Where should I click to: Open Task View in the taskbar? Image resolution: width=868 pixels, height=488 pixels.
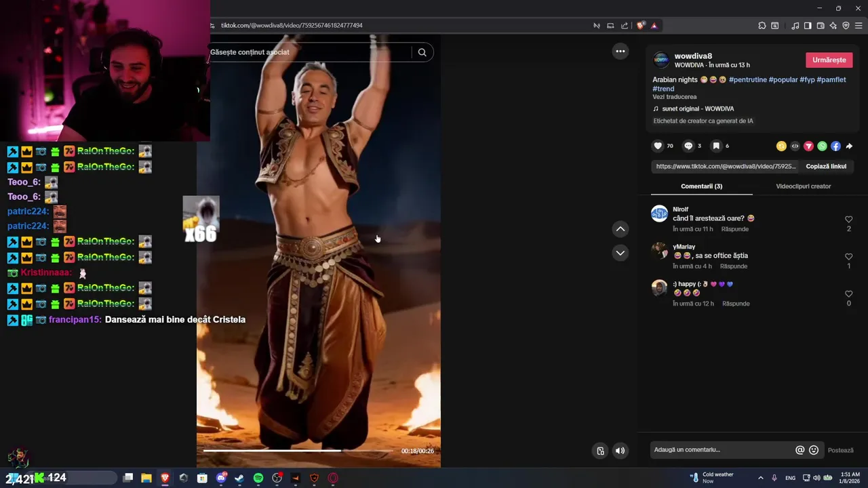pos(127,478)
